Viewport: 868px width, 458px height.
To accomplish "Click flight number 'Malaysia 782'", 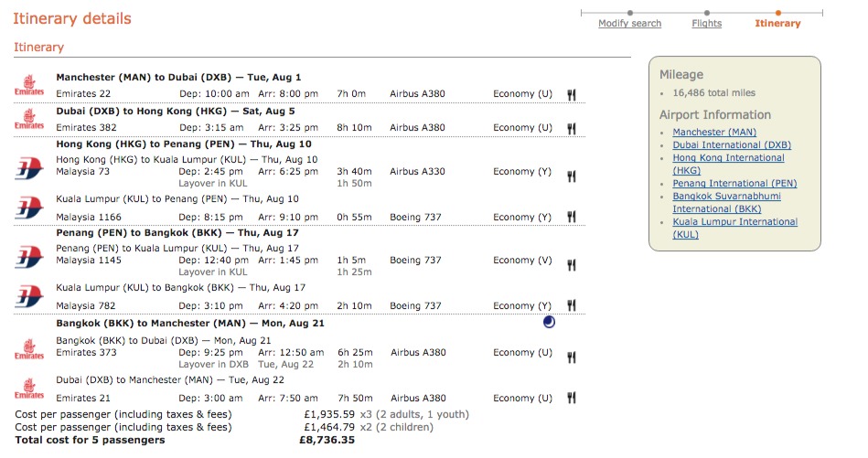I will (x=85, y=305).
